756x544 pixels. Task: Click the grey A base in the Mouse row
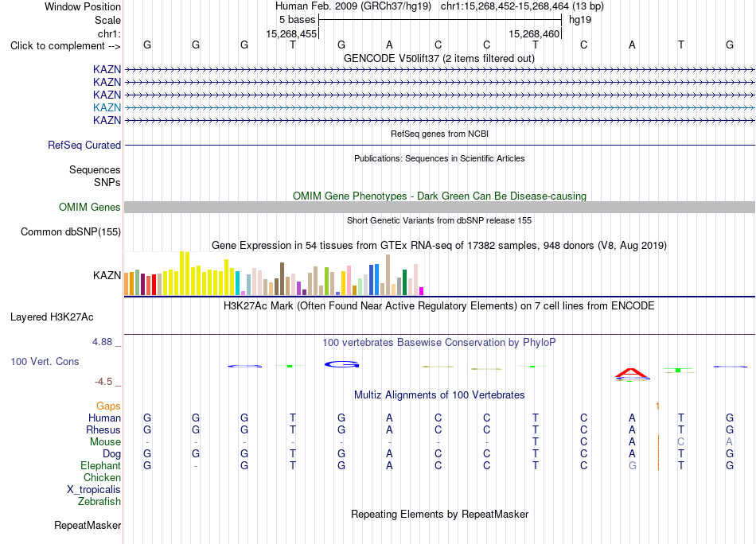729,442
